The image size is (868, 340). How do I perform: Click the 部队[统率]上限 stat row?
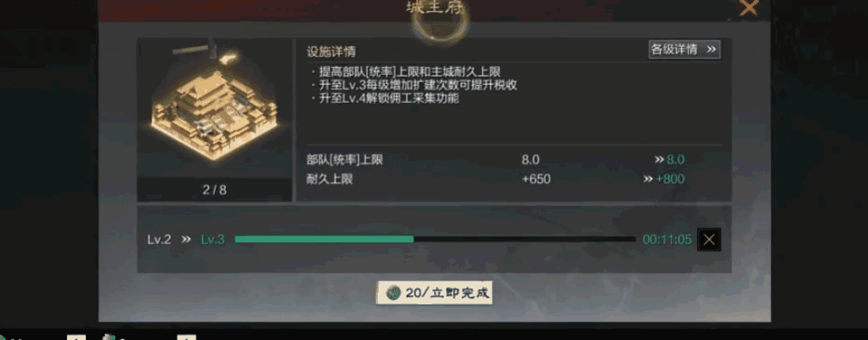tap(514, 160)
